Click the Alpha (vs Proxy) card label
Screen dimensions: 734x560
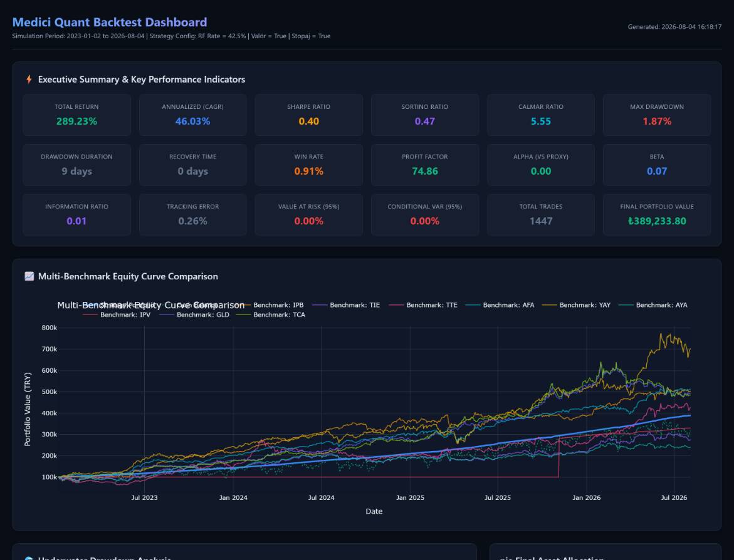(541, 157)
